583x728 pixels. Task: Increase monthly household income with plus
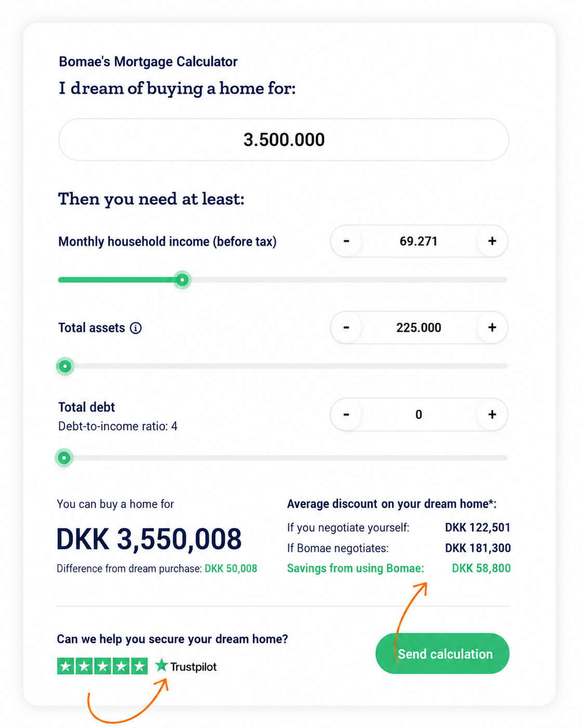(492, 241)
